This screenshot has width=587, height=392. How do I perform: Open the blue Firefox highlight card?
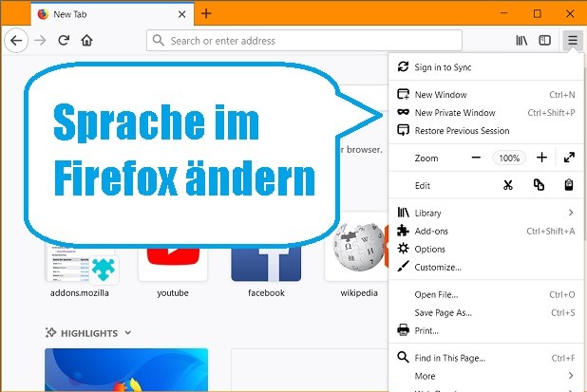[x=126, y=370]
